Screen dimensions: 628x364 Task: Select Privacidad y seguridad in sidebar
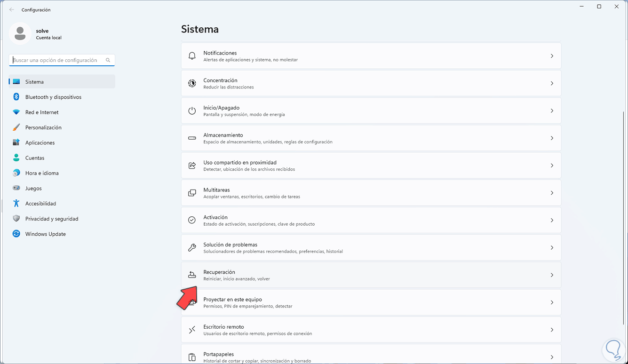click(52, 219)
